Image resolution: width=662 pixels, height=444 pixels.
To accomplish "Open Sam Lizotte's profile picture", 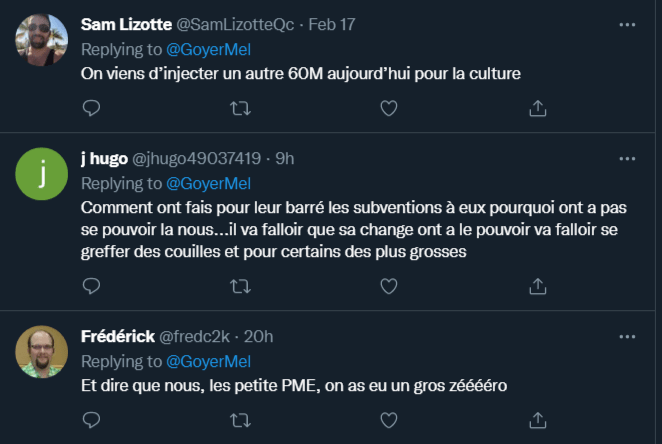I will (x=43, y=40).
